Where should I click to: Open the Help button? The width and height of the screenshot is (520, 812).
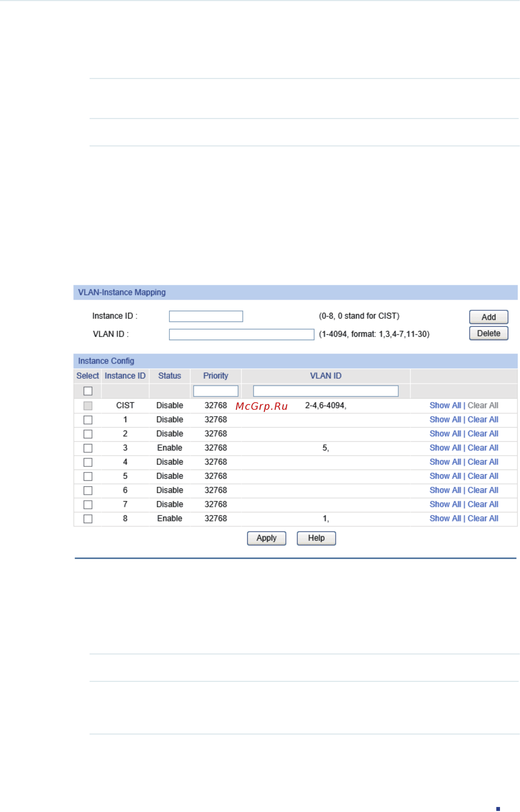point(316,538)
